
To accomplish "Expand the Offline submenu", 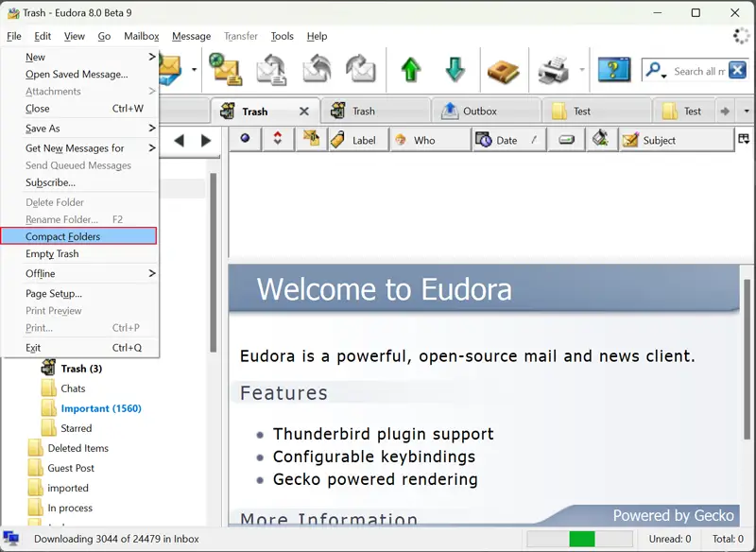I will point(79,273).
